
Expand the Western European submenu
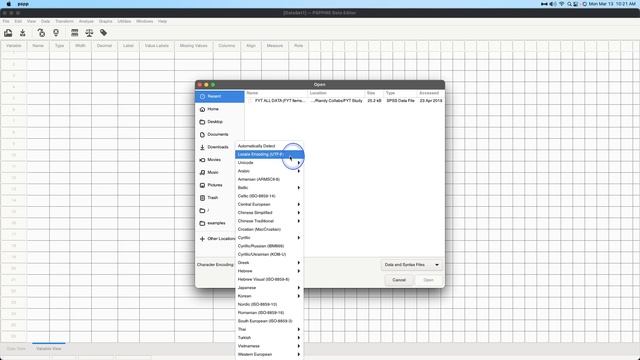(x=269, y=354)
